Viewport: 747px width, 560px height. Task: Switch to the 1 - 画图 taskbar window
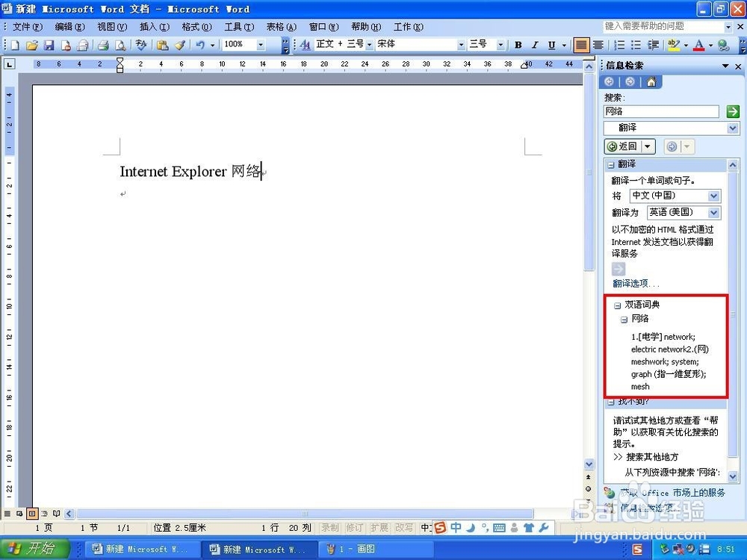point(376,549)
